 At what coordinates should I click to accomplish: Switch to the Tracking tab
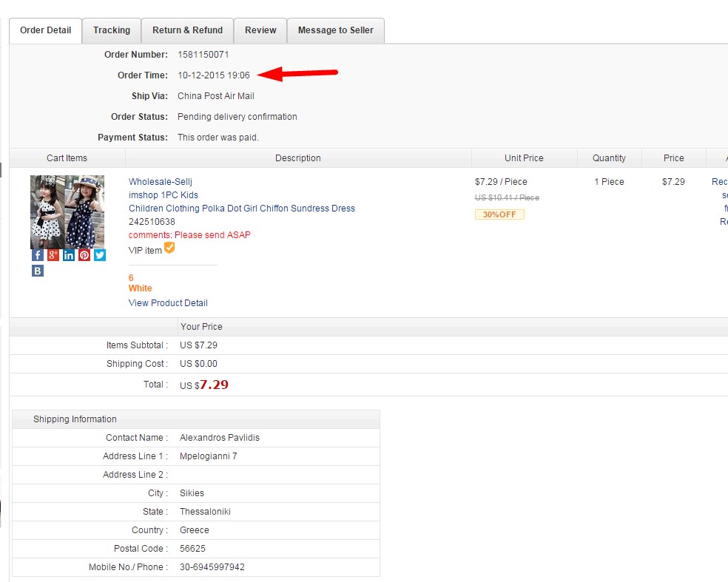point(111,30)
